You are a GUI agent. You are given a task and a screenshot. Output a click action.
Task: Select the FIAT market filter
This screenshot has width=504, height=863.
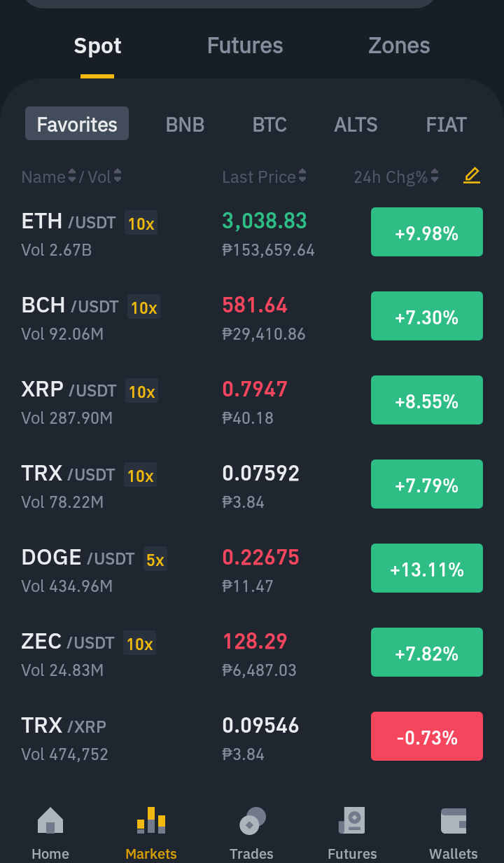point(446,124)
